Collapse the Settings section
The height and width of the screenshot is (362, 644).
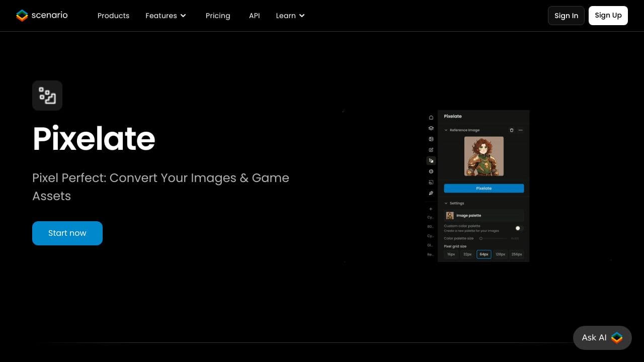(446, 203)
